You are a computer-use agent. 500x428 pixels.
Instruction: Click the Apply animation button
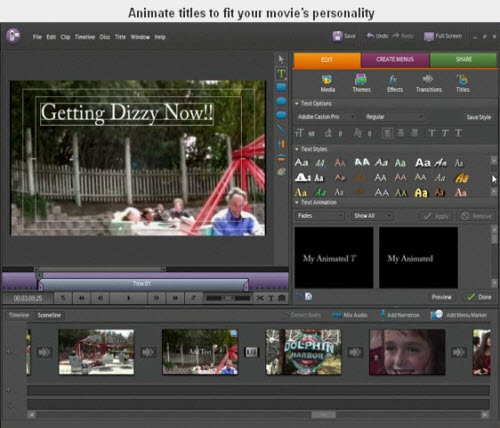pos(436,216)
